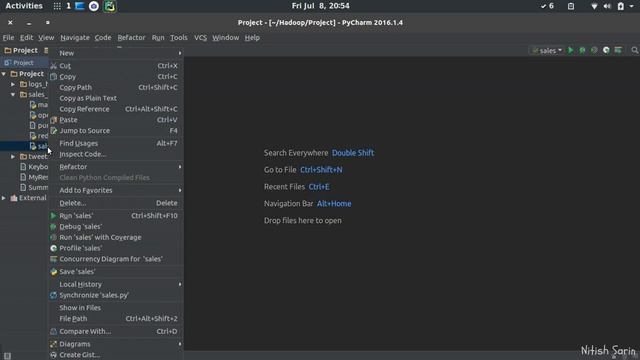Open the Help menu
This screenshot has width=640, height=360.
coord(252,38)
